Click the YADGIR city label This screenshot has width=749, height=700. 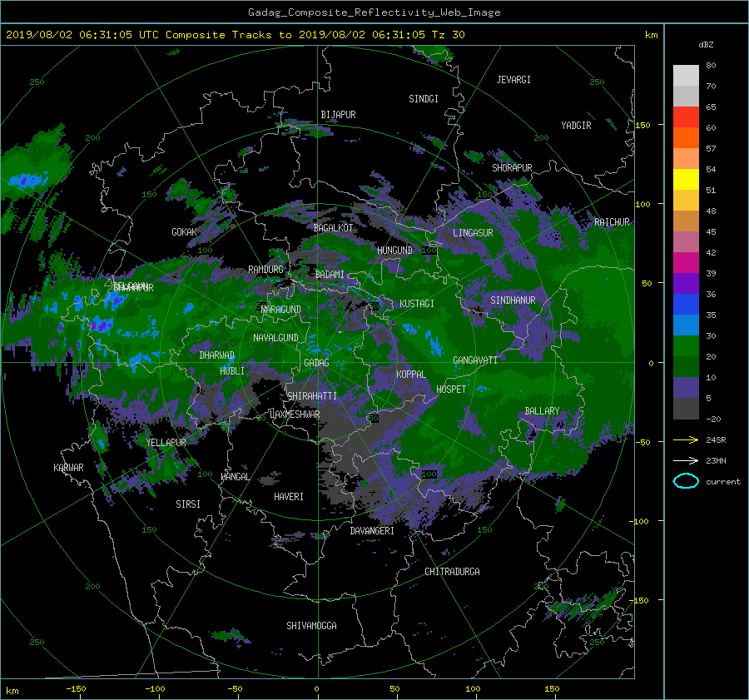click(576, 126)
